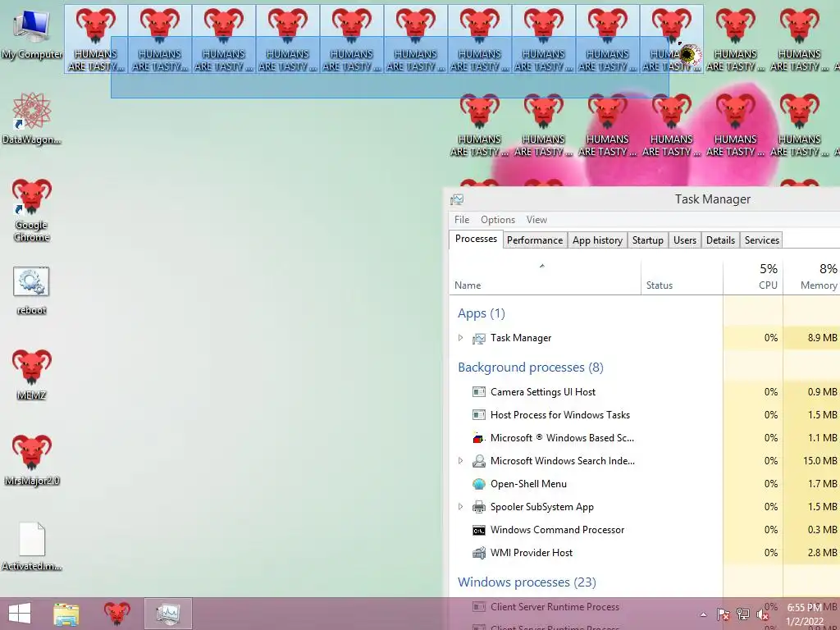Switch to the Details tab
Viewport: 840px width, 630px height.
click(x=720, y=240)
